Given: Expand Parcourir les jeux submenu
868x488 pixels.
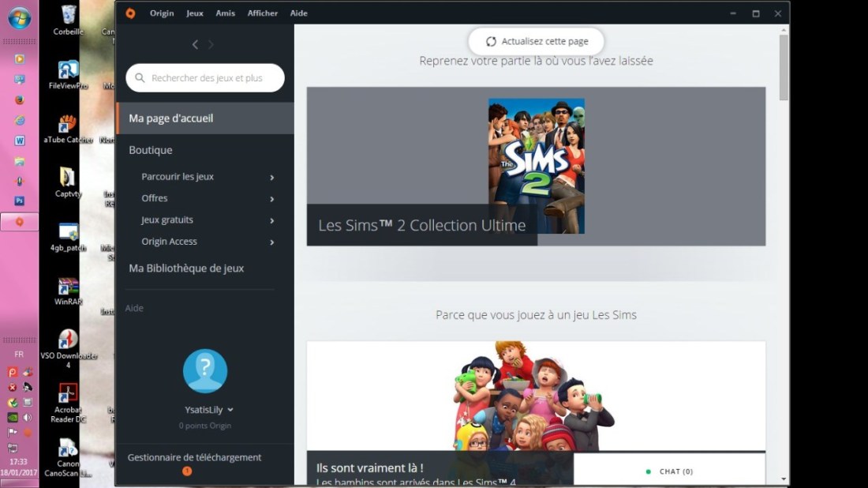Looking at the screenshot, I should [x=271, y=178].
